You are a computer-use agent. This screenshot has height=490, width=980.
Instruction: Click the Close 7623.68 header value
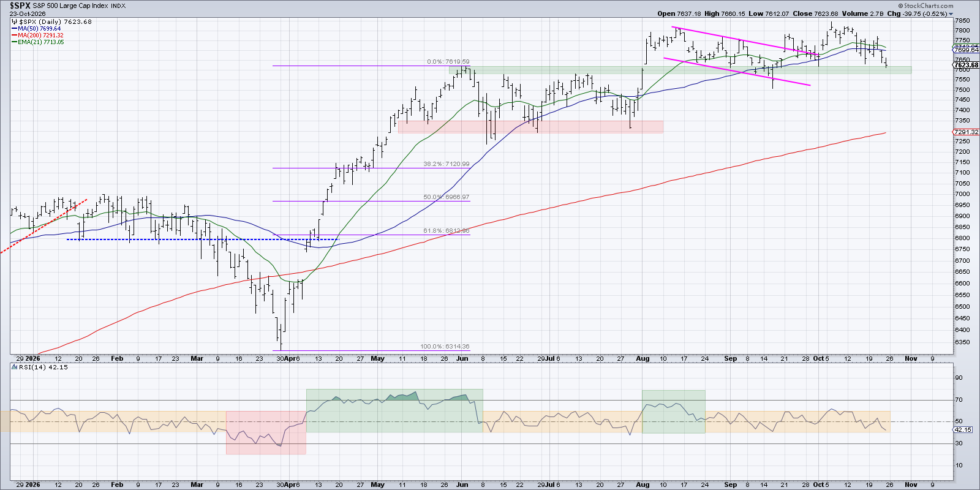tap(816, 13)
